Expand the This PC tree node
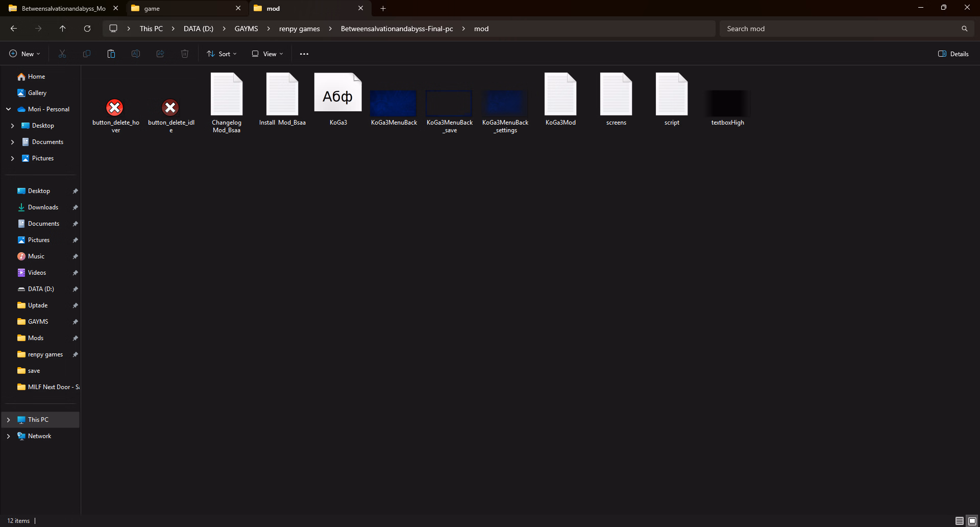 [x=8, y=420]
